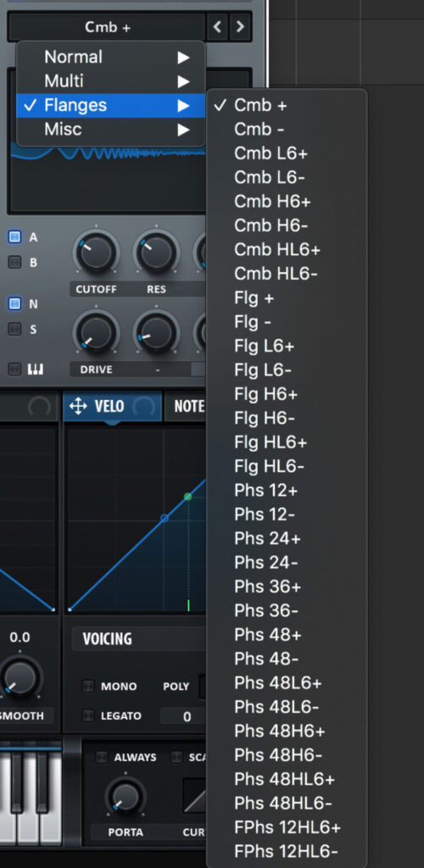The image size is (424, 868).
Task: Select Cmb H6- filter
Action: tap(286, 225)
